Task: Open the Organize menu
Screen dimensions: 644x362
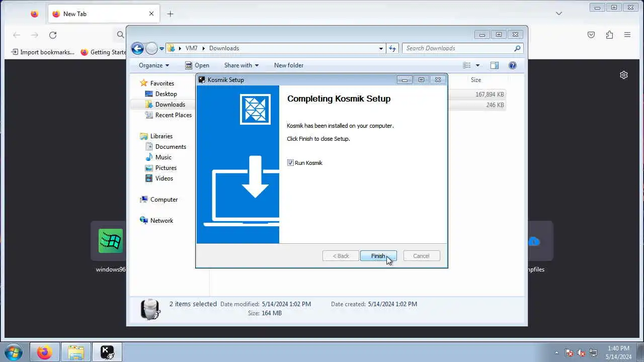Action: pos(154,65)
